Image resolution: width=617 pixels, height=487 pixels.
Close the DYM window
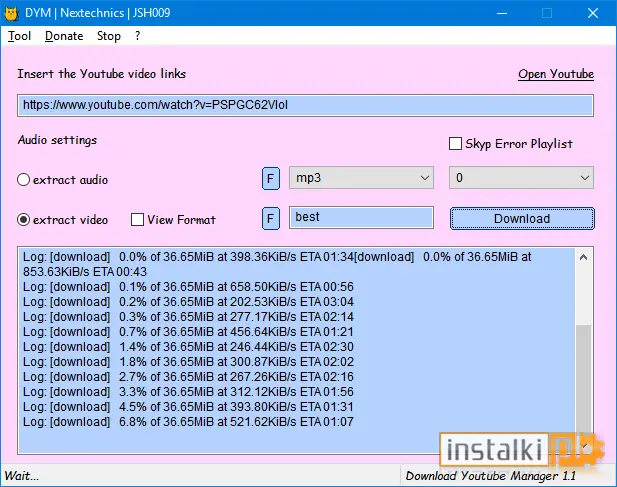pyautogui.click(x=593, y=13)
